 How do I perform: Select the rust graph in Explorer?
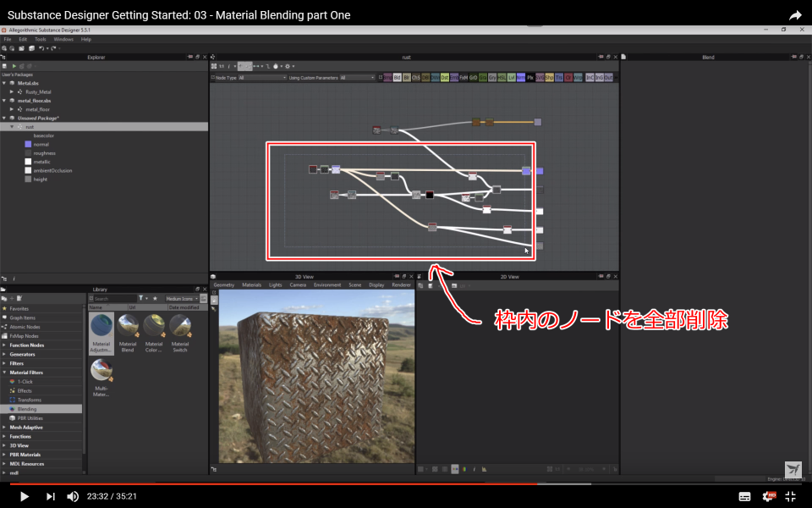tap(103, 127)
